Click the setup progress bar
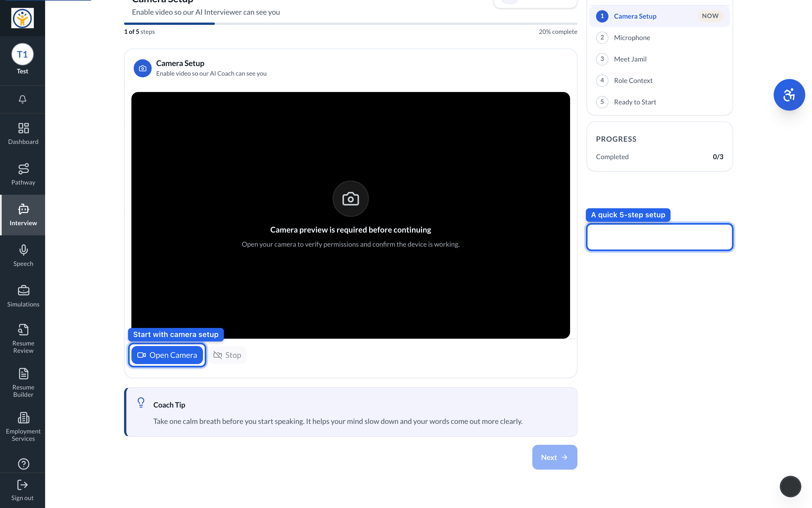Screen dimensions: 812x508 351,23
